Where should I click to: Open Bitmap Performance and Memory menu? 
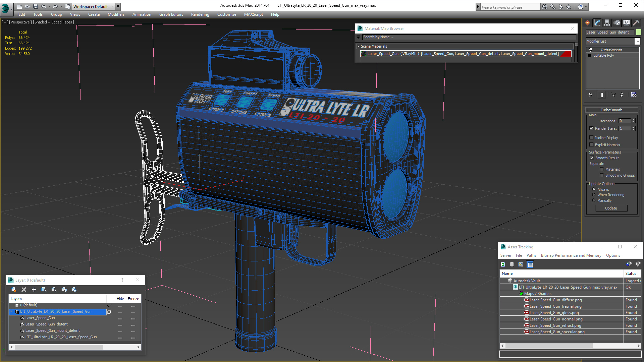571,255
